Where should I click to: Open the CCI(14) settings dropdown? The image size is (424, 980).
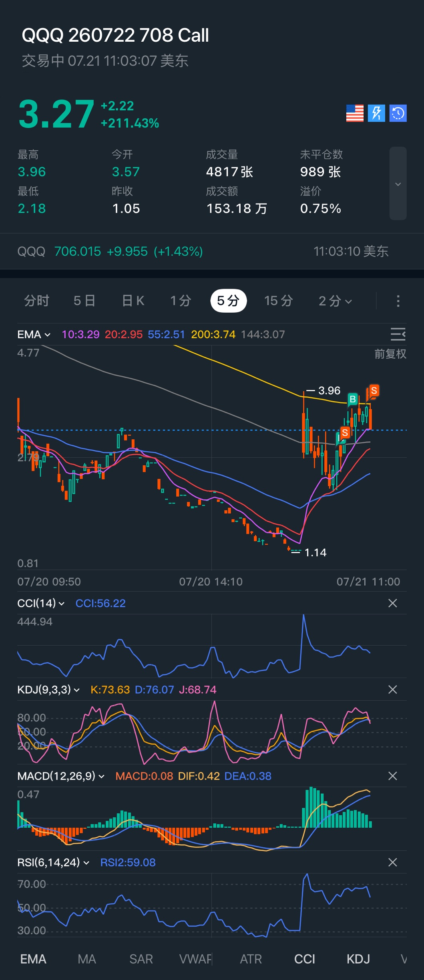pyautogui.click(x=41, y=603)
